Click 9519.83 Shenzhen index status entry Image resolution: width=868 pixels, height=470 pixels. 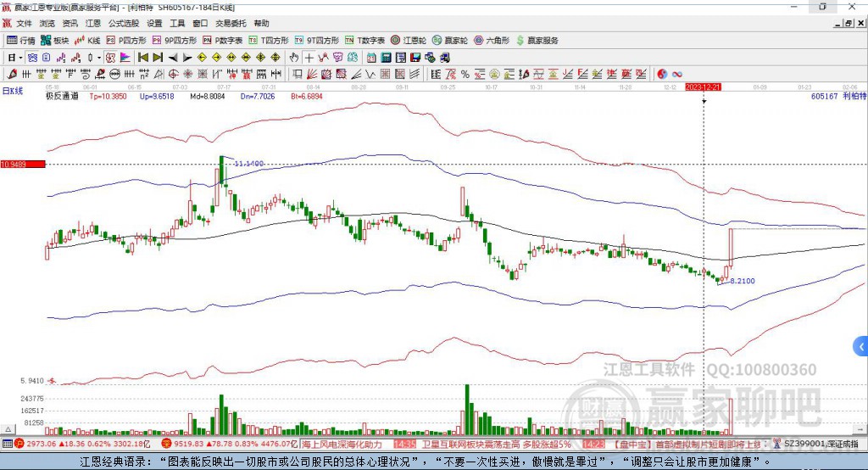[231, 444]
